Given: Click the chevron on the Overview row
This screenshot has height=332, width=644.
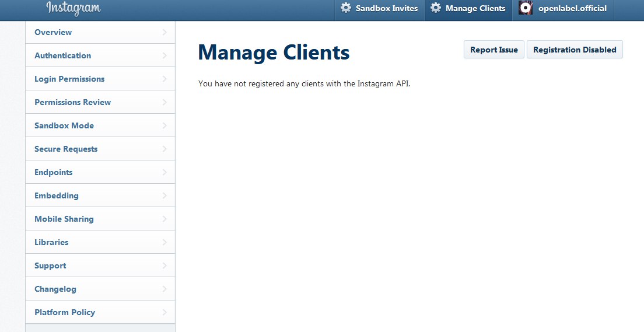Looking at the screenshot, I should pyautogui.click(x=164, y=32).
